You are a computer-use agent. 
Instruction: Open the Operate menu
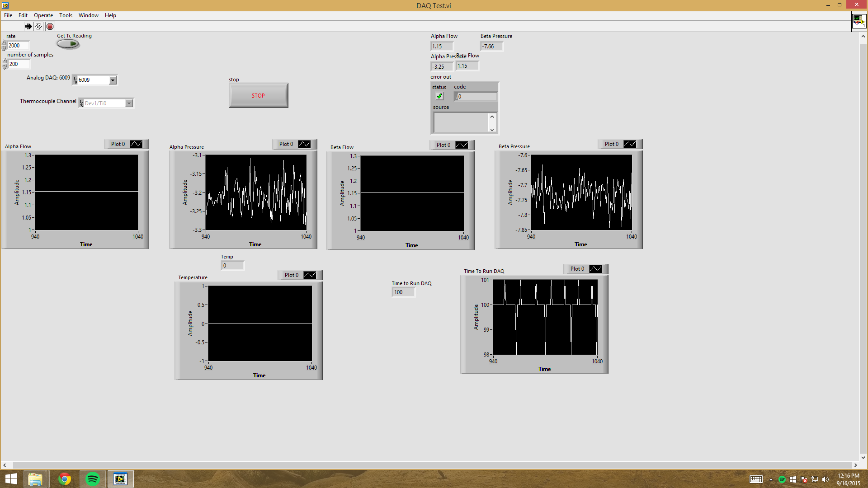coord(43,15)
